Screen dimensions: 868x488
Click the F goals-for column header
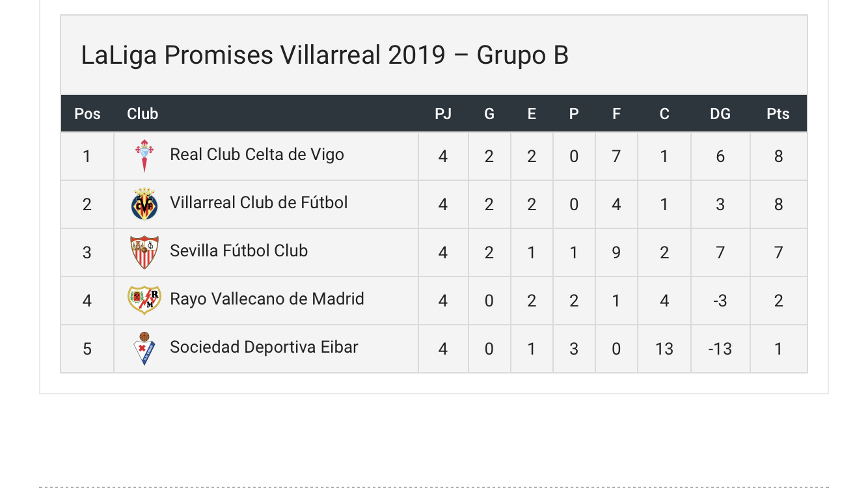(616, 114)
